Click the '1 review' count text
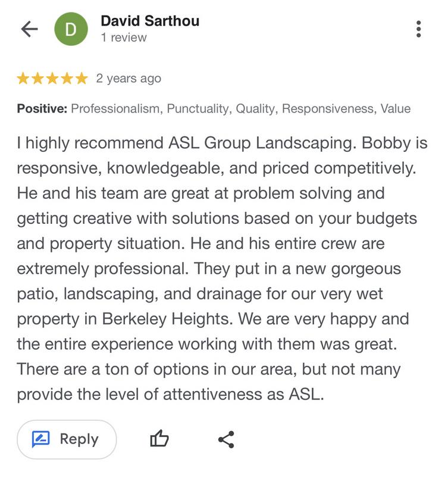This screenshot has width=448, height=481. [x=124, y=38]
